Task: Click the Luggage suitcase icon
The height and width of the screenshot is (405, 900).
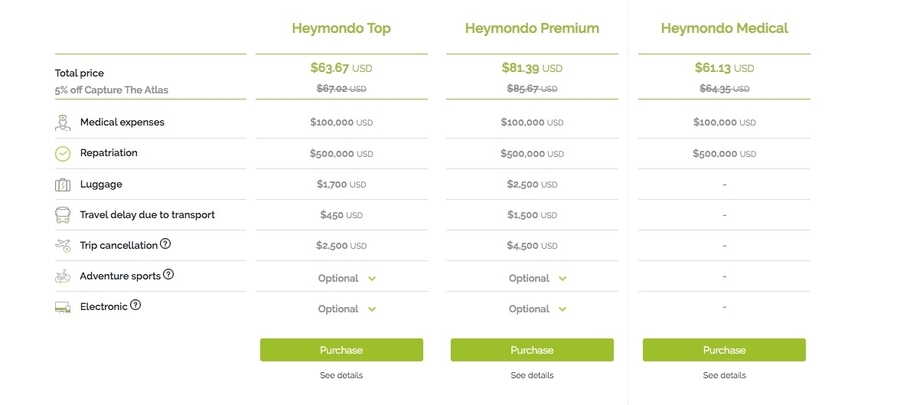Action: [63, 185]
